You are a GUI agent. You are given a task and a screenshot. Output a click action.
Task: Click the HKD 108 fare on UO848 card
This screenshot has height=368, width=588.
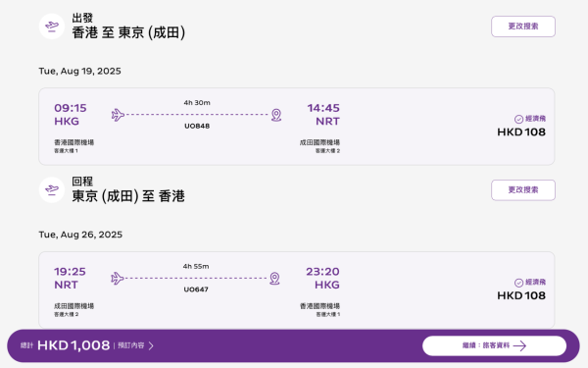(521, 132)
